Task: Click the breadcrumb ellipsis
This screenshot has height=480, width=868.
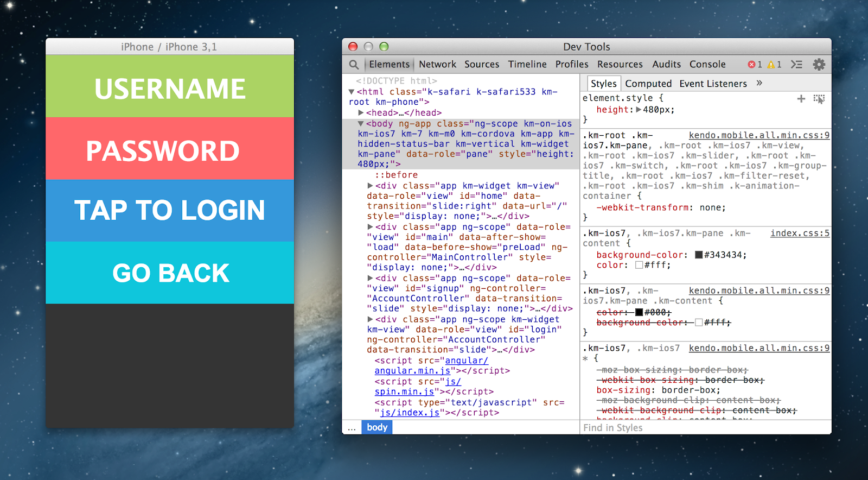Action: pos(352,428)
